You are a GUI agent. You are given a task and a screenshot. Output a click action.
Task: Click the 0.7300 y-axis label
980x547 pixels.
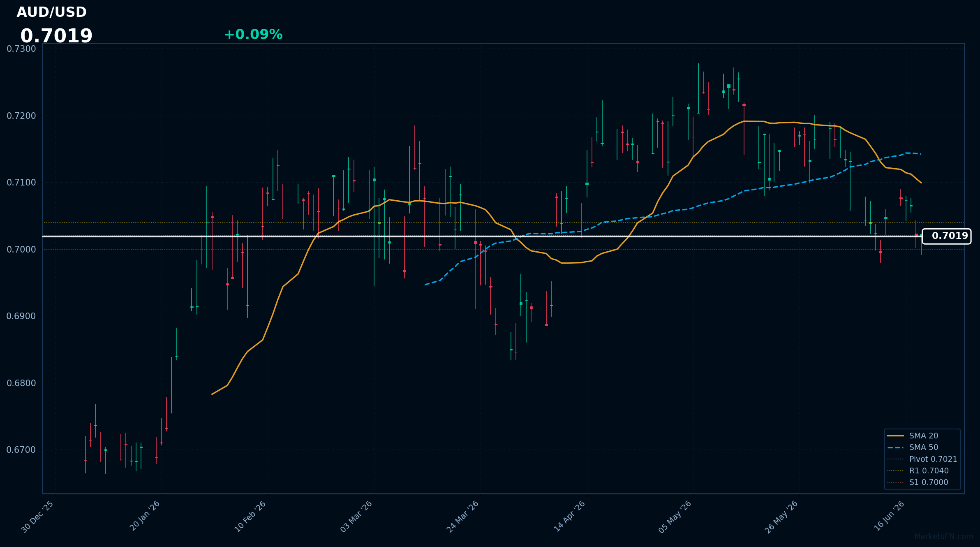point(21,49)
